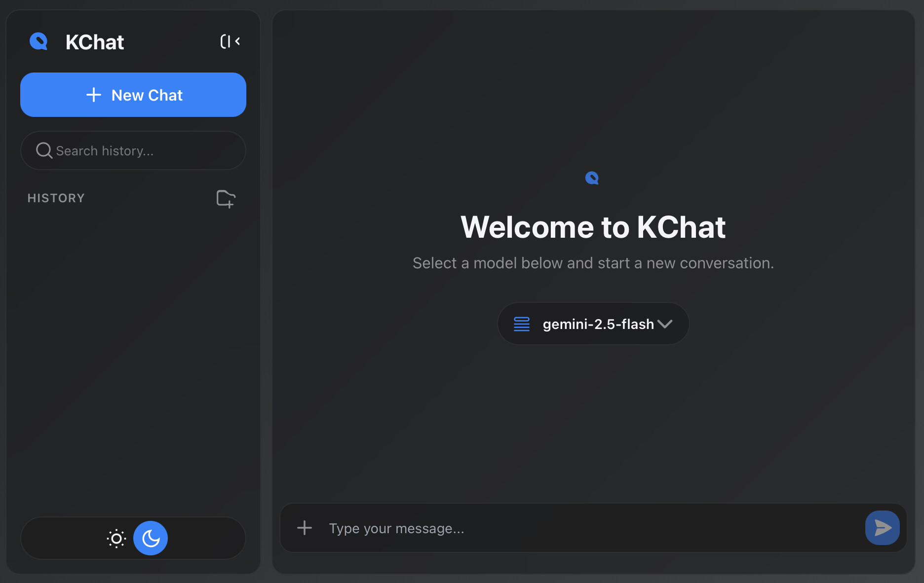The height and width of the screenshot is (583, 924).
Task: Start a New Chat
Action: tap(133, 95)
